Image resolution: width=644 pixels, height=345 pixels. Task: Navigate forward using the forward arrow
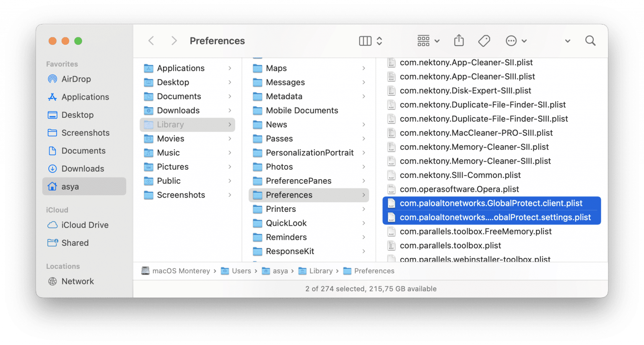(174, 41)
